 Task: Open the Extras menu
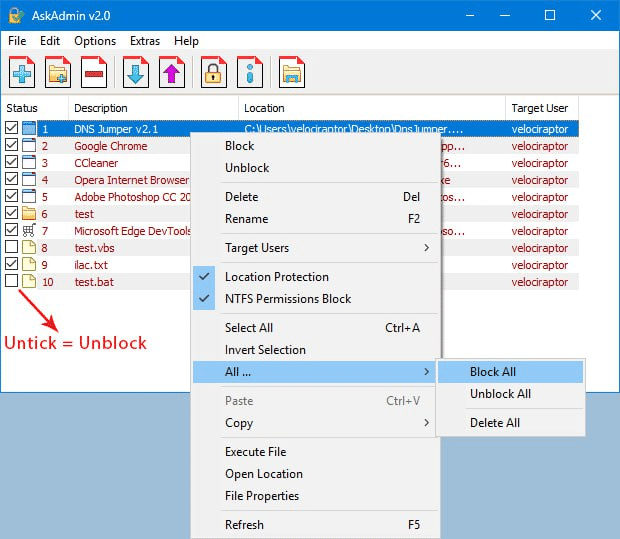coord(144,41)
